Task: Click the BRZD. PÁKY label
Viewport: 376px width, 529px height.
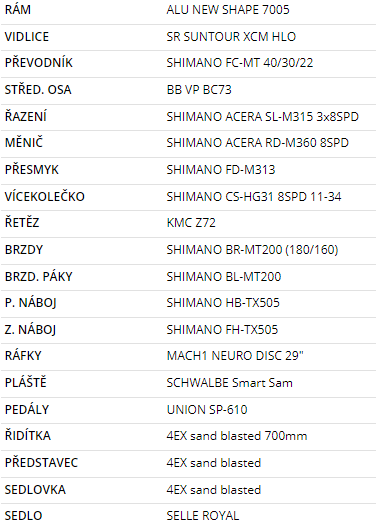Action: coord(38,276)
